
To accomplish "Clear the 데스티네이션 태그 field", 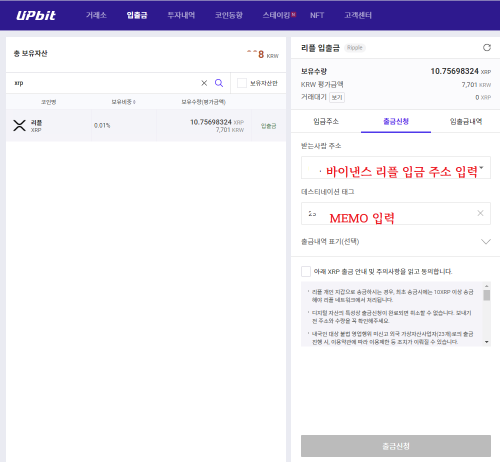I will pos(480,213).
